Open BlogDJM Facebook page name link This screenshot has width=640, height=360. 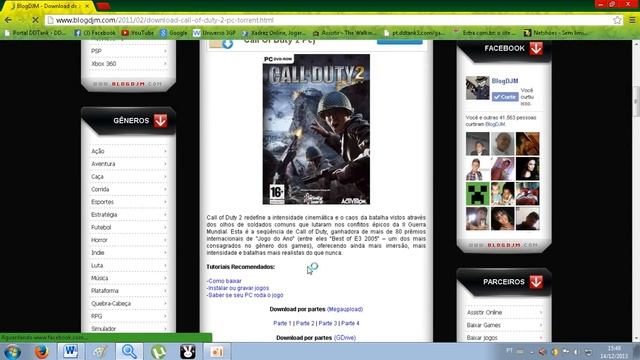[505, 81]
